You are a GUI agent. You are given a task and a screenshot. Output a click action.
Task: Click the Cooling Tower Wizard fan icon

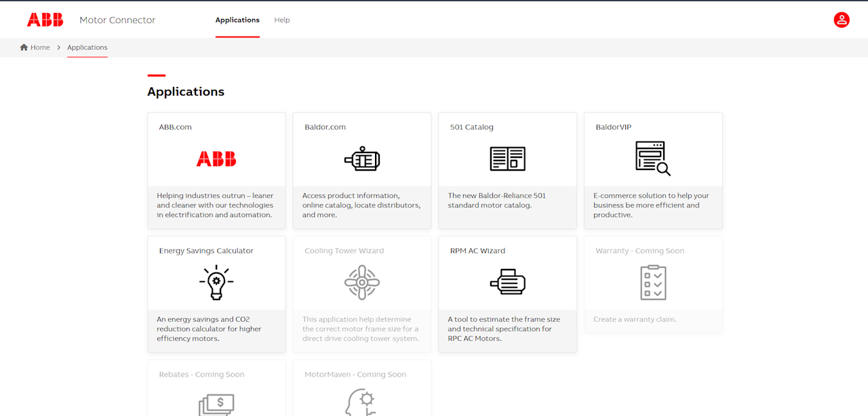click(x=362, y=282)
